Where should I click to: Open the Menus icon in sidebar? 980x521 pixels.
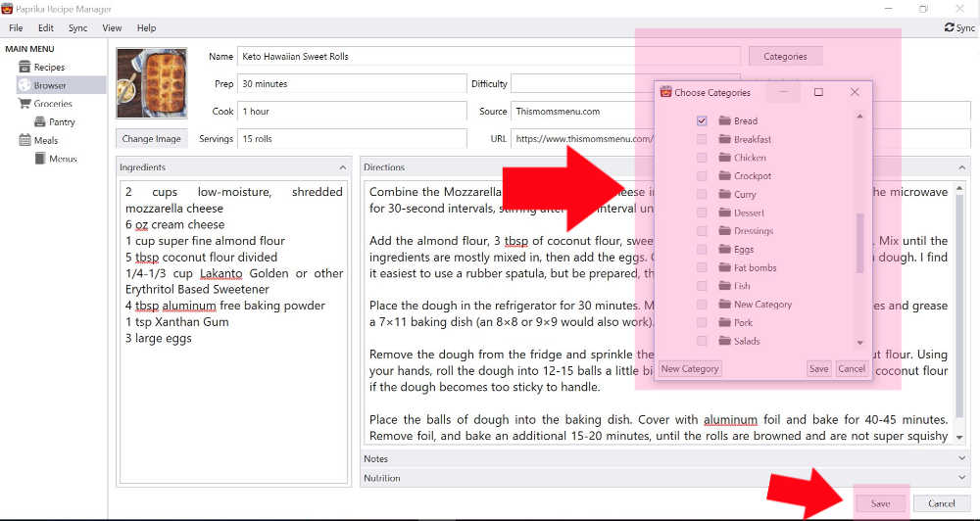pos(40,159)
